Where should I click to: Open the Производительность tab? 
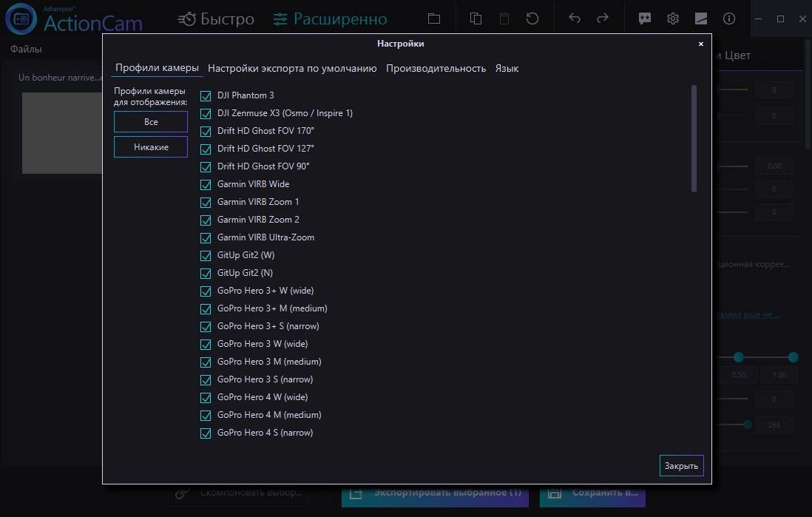tap(436, 68)
